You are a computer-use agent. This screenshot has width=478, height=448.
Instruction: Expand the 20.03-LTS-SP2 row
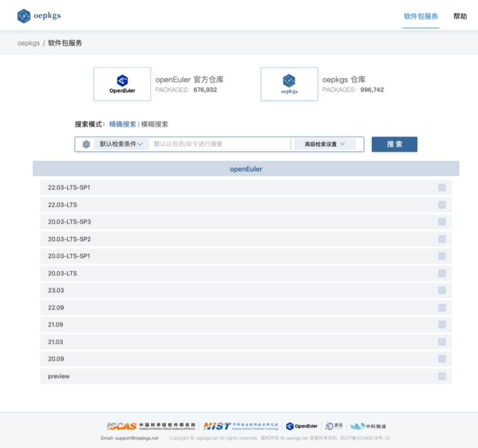pos(246,239)
